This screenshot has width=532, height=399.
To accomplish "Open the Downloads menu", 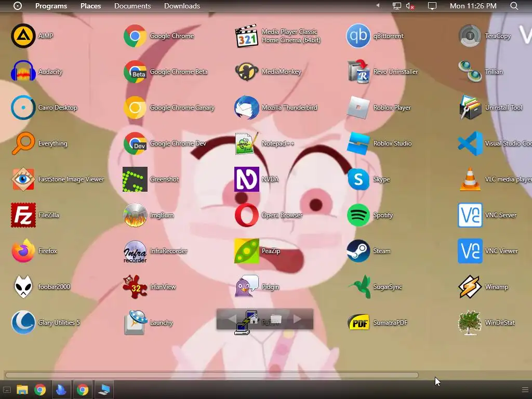I will pyautogui.click(x=182, y=6).
